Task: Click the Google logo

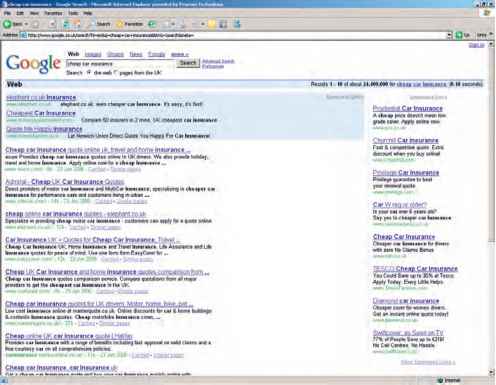Action: coord(33,63)
